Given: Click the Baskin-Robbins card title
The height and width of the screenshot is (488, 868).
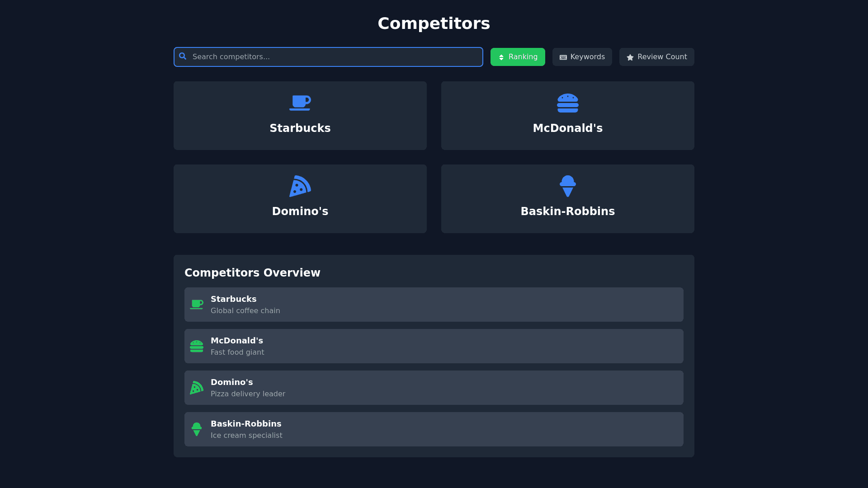Looking at the screenshot, I should (567, 211).
